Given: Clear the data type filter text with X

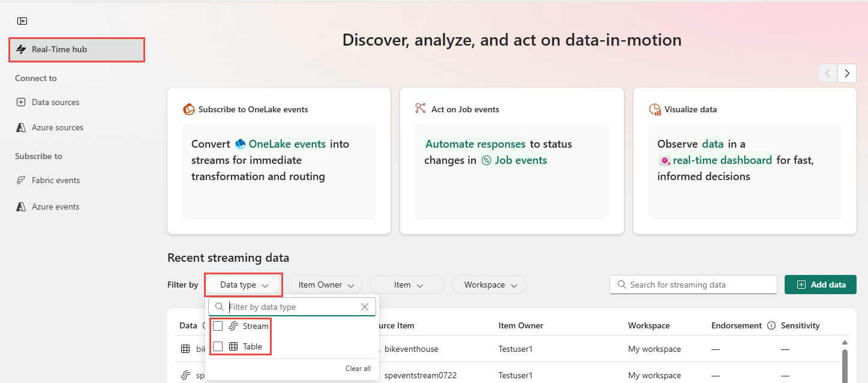Looking at the screenshot, I should pyautogui.click(x=365, y=307).
